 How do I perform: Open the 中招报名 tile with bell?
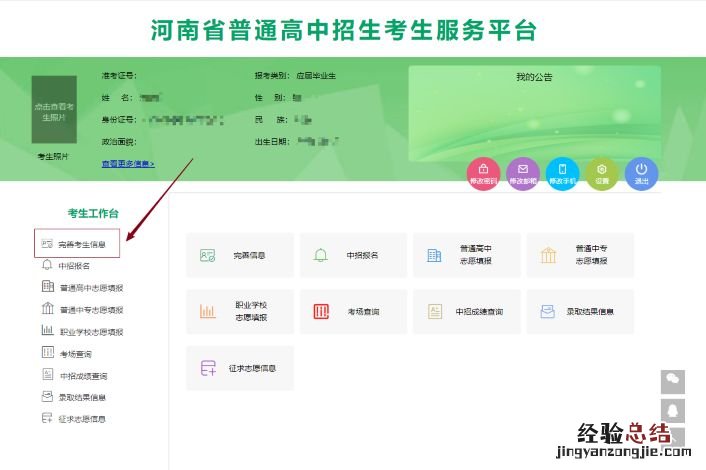tap(353, 255)
